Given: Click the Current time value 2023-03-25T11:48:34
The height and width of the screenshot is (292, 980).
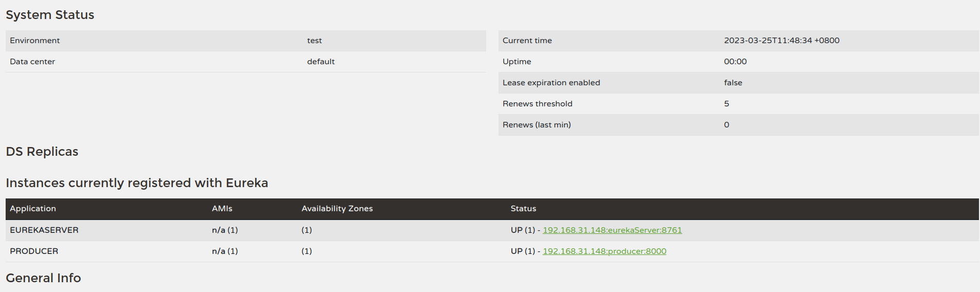Looking at the screenshot, I should coord(781,41).
